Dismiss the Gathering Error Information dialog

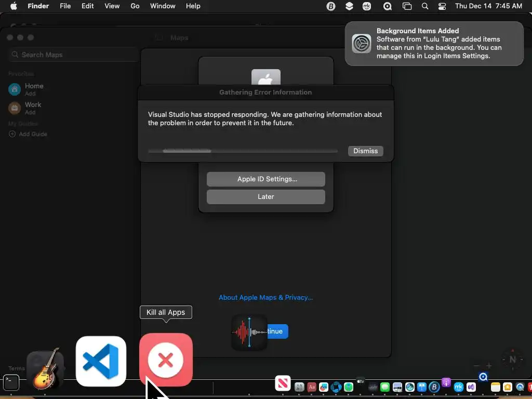[x=365, y=151]
